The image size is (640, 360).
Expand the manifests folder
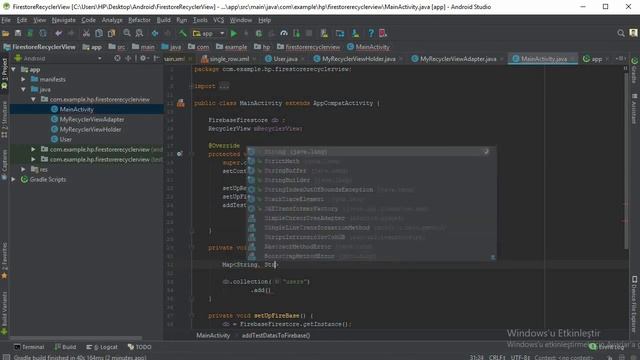[23, 79]
